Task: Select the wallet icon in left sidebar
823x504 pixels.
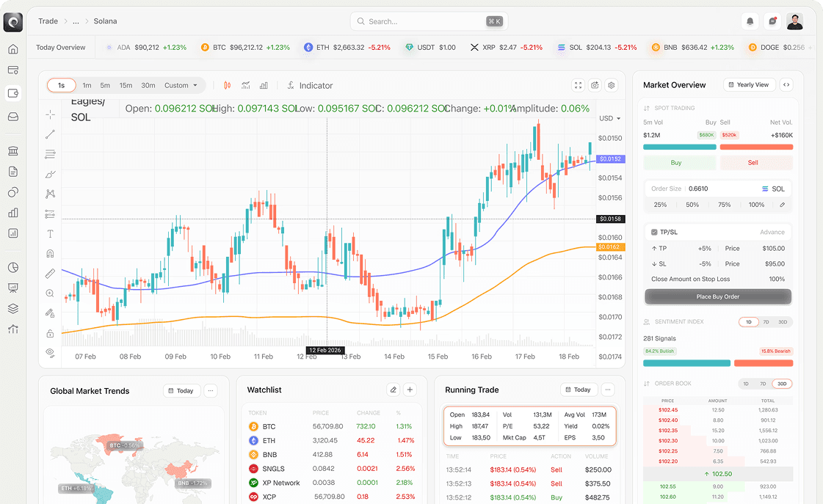Action: pyautogui.click(x=13, y=93)
